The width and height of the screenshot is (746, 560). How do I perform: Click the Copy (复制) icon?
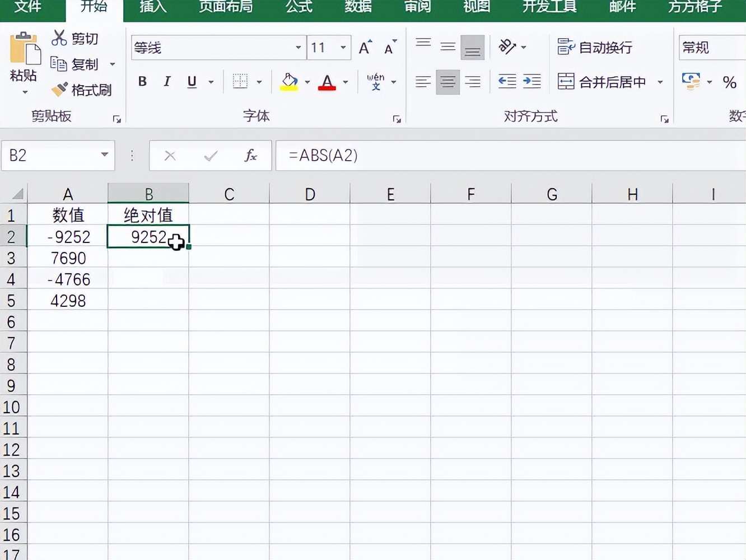(x=59, y=64)
